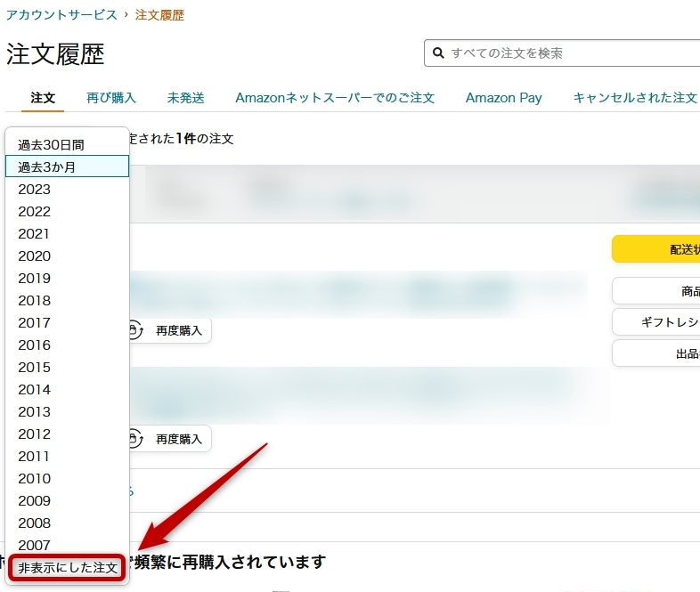700x592 pixels.
Task: Focus the すべての注文を検索 search field
Action: tap(570, 53)
